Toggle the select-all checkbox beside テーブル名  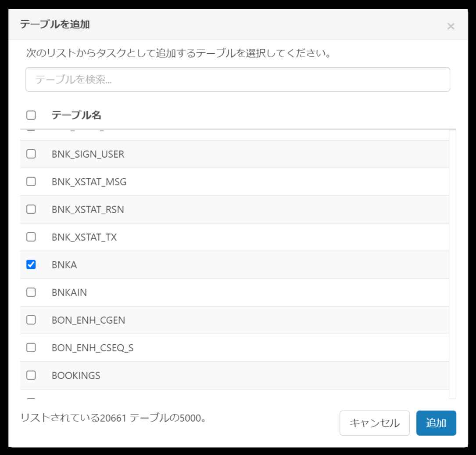click(x=31, y=115)
